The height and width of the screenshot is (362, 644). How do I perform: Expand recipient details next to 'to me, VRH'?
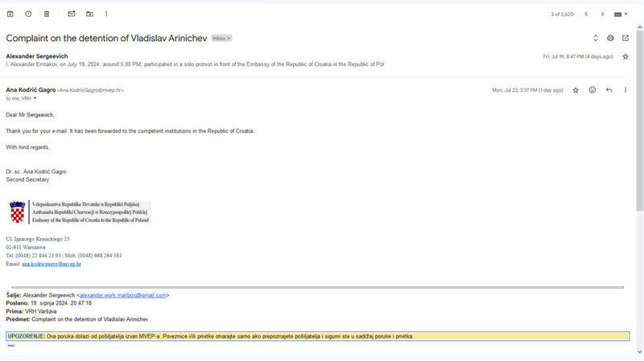(x=35, y=98)
